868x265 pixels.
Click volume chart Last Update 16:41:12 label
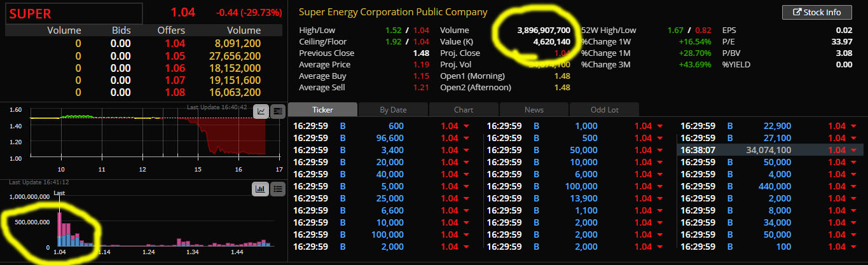[39, 182]
